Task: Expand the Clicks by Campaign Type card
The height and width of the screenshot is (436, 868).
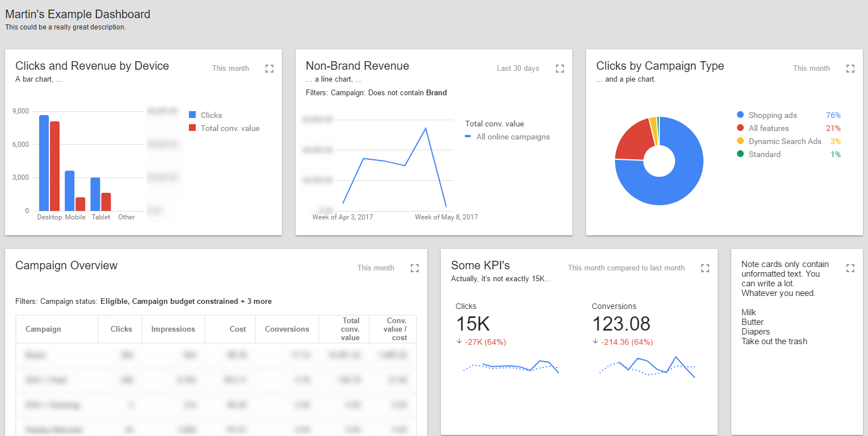Action: click(x=850, y=69)
